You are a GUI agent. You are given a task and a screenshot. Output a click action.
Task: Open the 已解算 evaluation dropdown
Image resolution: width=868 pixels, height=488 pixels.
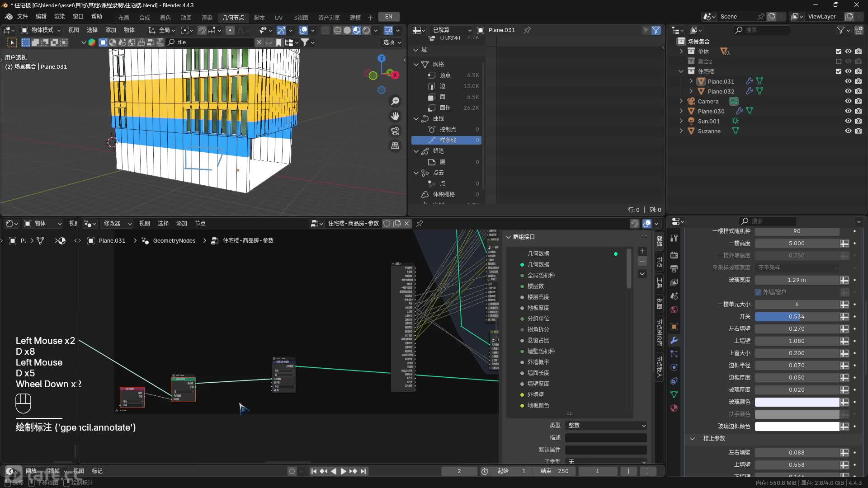pos(452,30)
